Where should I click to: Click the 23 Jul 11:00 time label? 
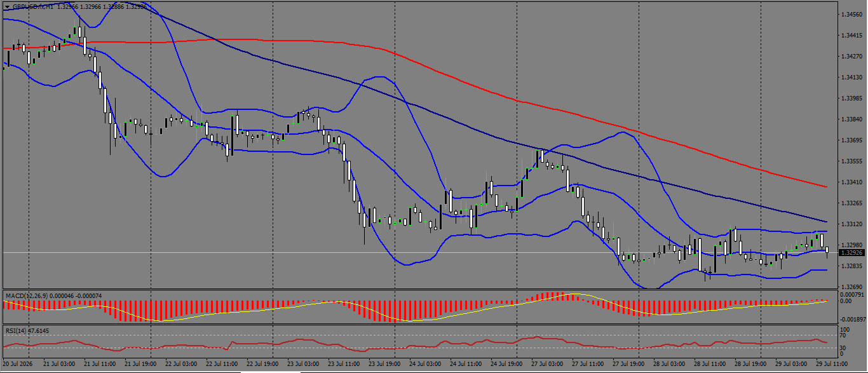pos(343,365)
